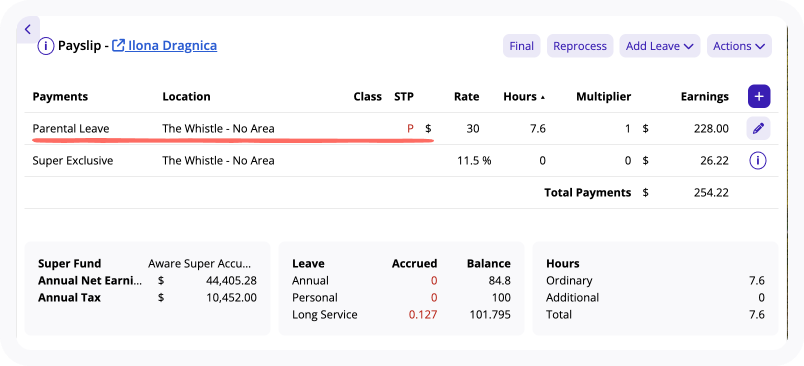The image size is (804, 366).
Task: Click the Ordinary hours label
Action: point(569,281)
